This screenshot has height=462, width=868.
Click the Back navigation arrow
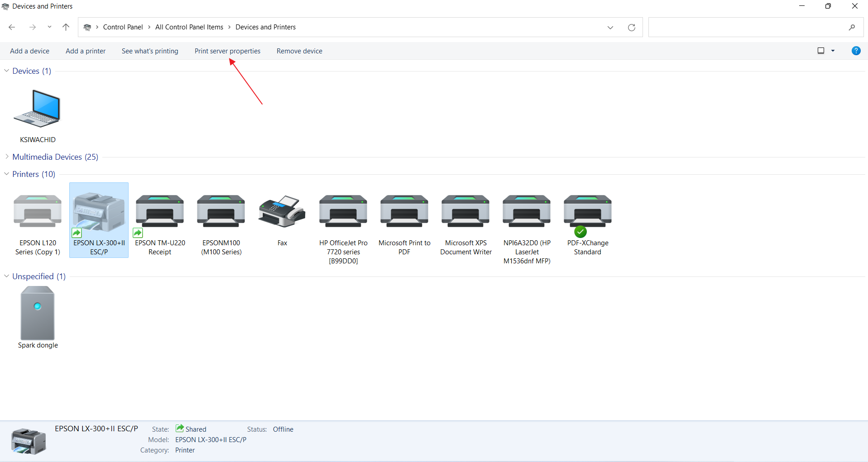click(12, 27)
